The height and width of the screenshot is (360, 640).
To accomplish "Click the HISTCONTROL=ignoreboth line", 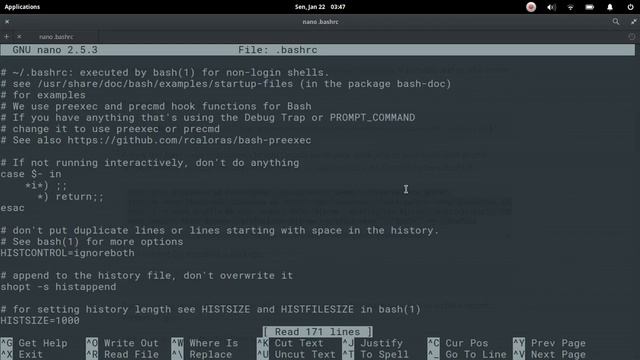I will pyautogui.click(x=67, y=253).
